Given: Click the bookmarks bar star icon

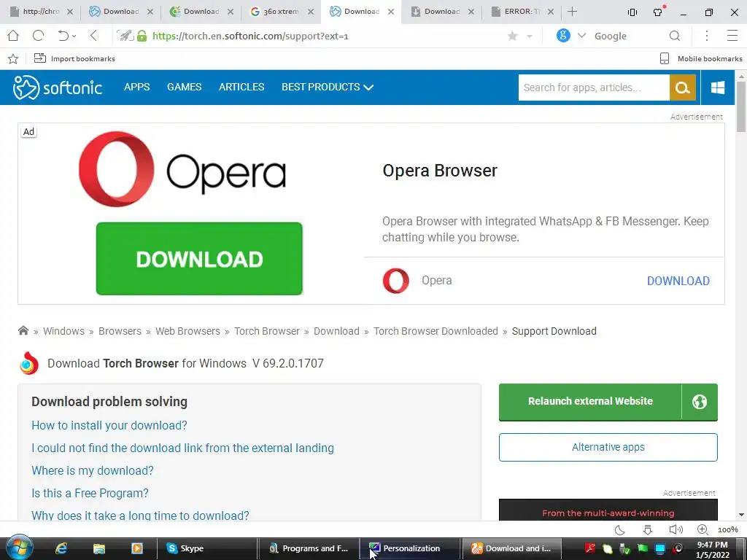Looking at the screenshot, I should pos(13,58).
